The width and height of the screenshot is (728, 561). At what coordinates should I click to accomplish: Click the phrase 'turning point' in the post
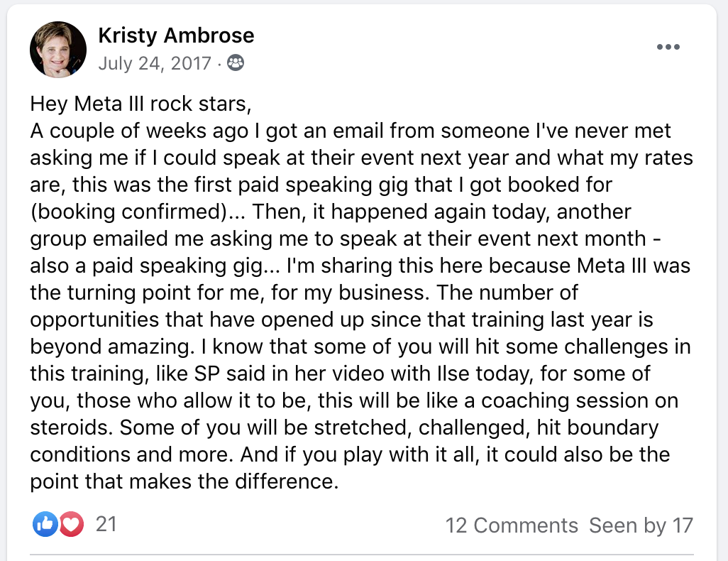129,293
